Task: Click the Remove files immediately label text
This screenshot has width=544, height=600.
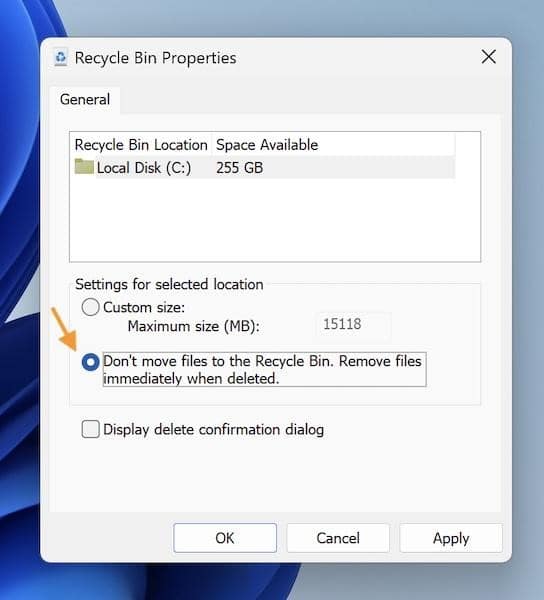Action: click(x=264, y=370)
